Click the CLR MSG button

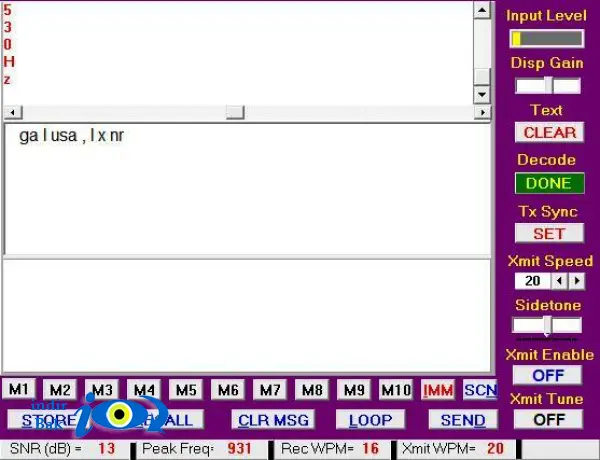(273, 420)
